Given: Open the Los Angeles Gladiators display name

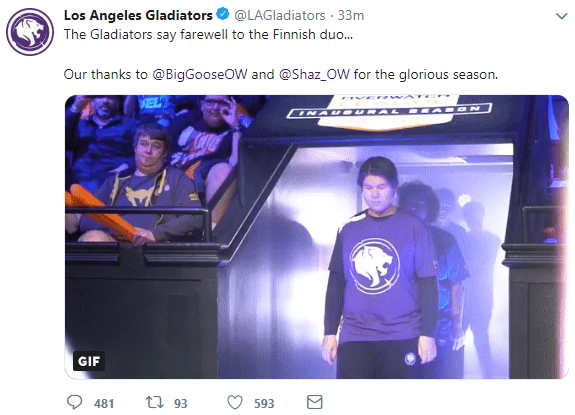Looking at the screenshot, I should point(138,15).
